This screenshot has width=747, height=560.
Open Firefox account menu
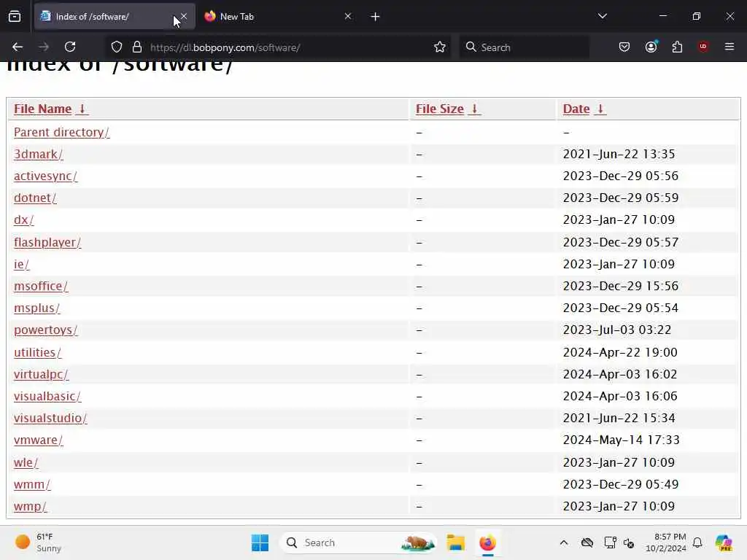pyautogui.click(x=651, y=47)
